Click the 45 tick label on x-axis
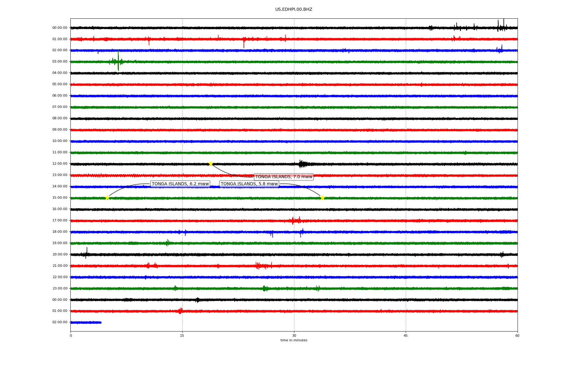Viewport: 588px width, 368px height. [x=405, y=335]
